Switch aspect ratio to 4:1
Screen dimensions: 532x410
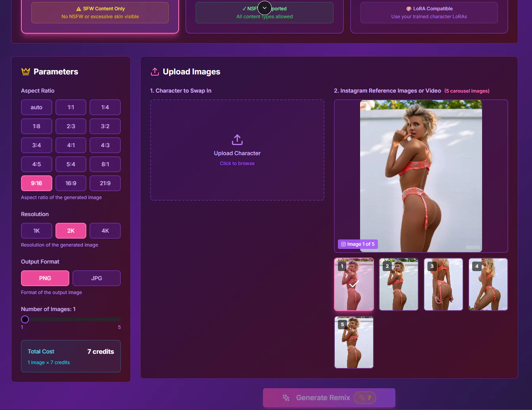[71, 145]
